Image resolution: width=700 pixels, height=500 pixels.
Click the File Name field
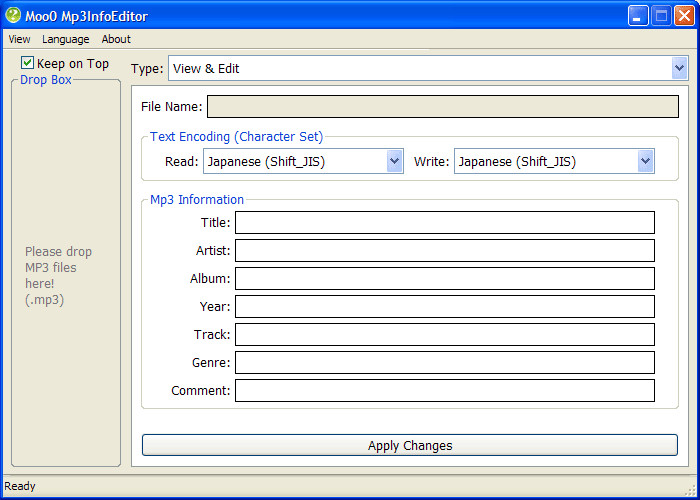tap(443, 107)
